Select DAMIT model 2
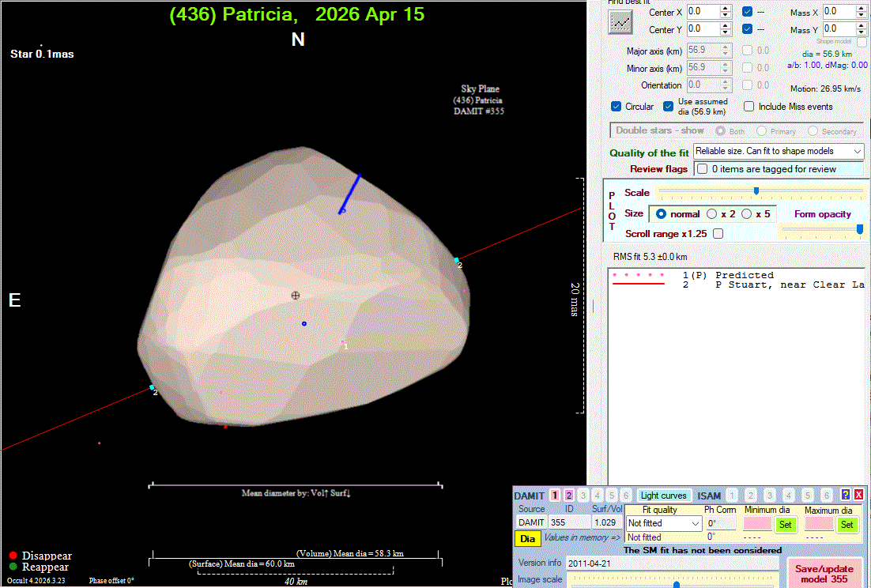 coord(569,496)
